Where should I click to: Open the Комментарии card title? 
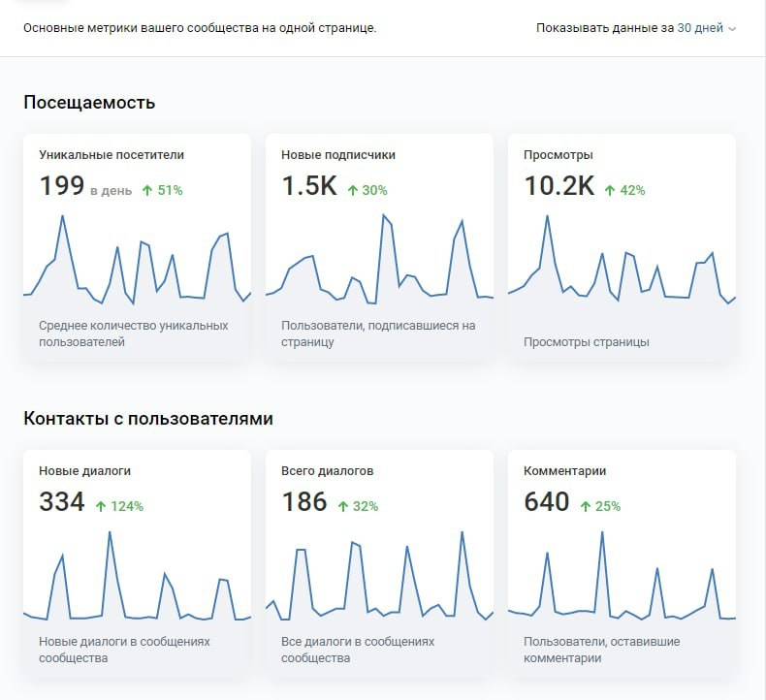pos(565,470)
